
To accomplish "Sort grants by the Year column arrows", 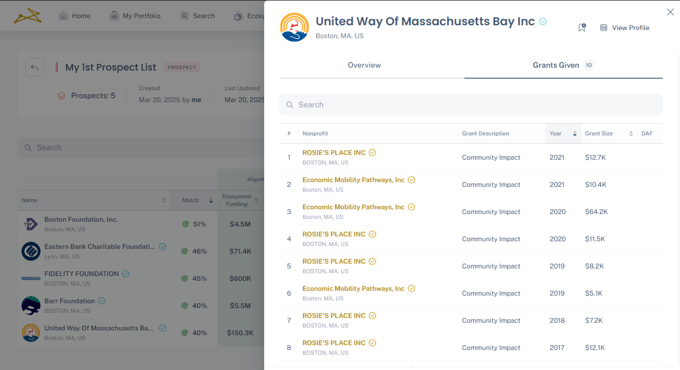I will coord(575,134).
